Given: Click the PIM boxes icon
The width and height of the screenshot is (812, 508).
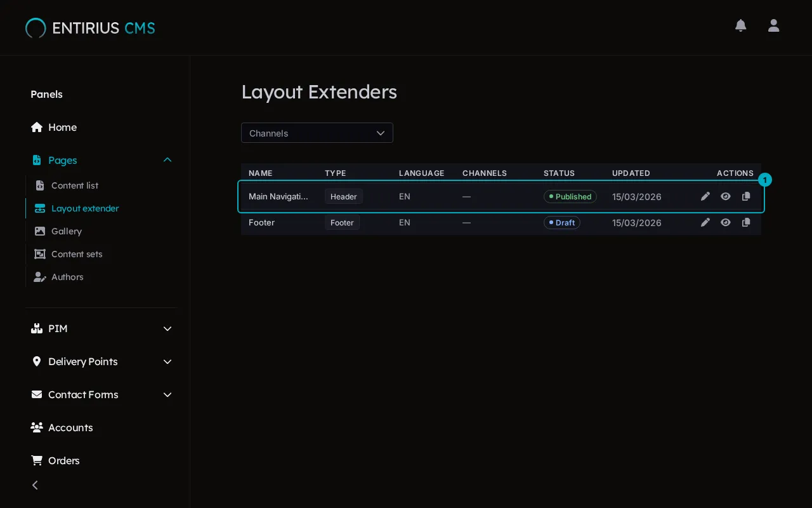Looking at the screenshot, I should tap(37, 328).
